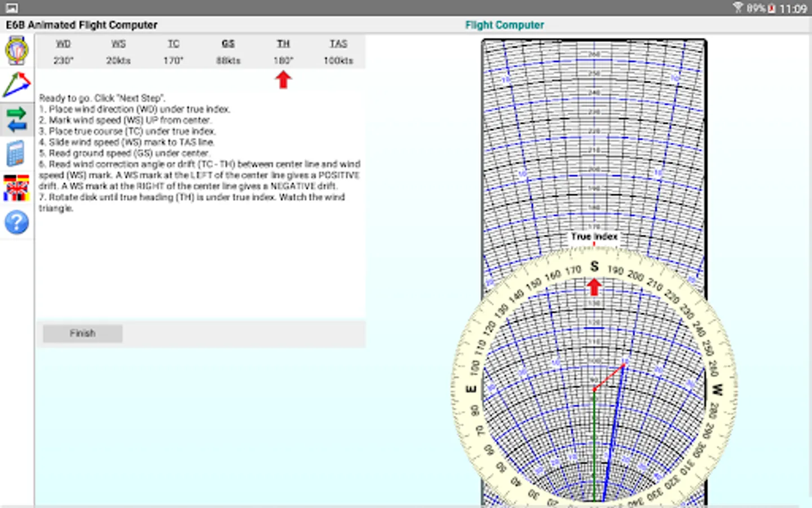This screenshot has width=812, height=508.
Task: Click the Flight Computer title
Action: (504, 25)
